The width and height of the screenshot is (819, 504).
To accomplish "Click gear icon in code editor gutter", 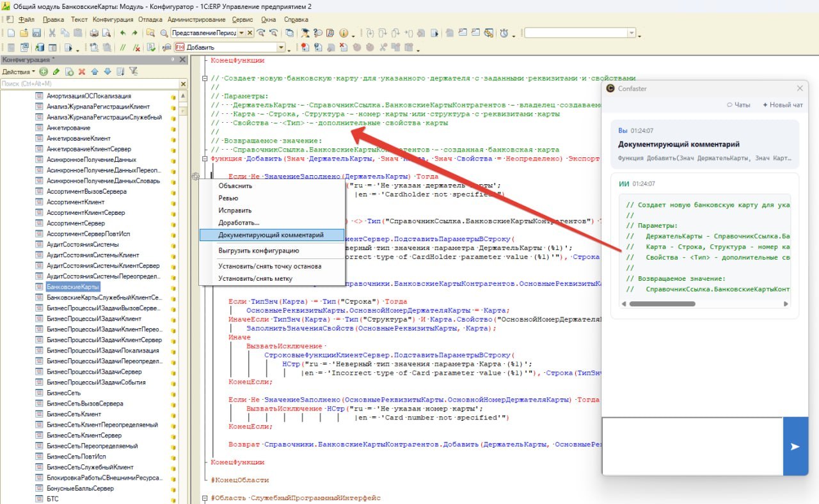I will click(x=196, y=177).
